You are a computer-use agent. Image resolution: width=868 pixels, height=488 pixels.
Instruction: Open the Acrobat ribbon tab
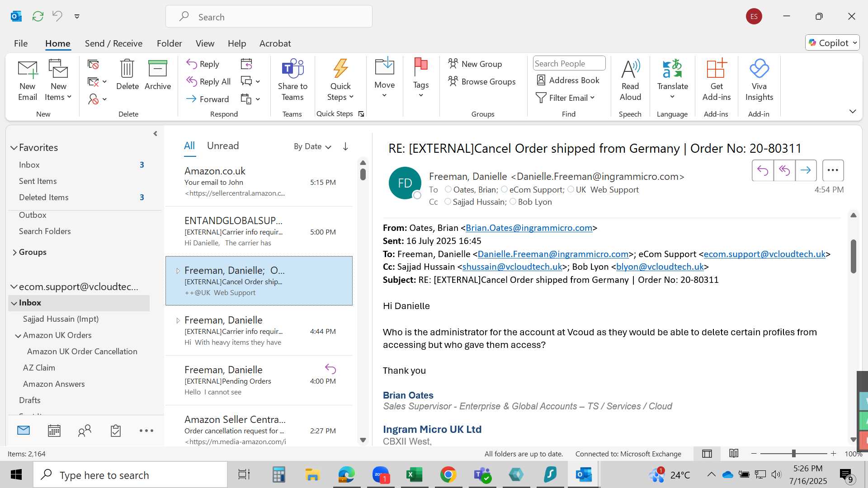(x=275, y=43)
